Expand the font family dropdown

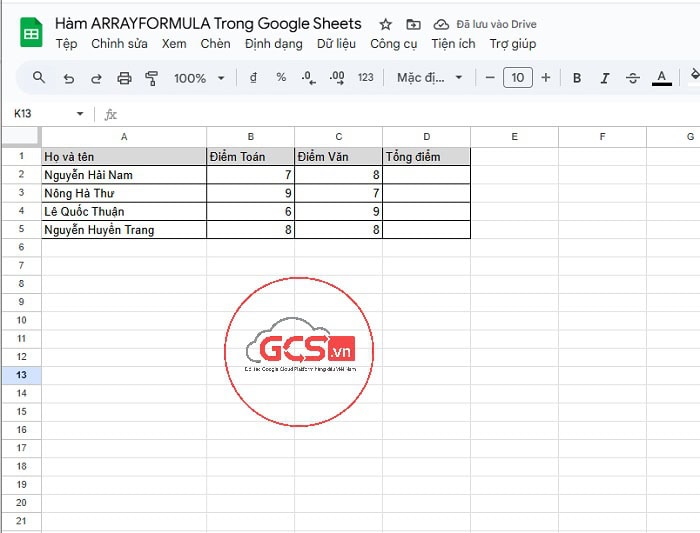[430, 78]
